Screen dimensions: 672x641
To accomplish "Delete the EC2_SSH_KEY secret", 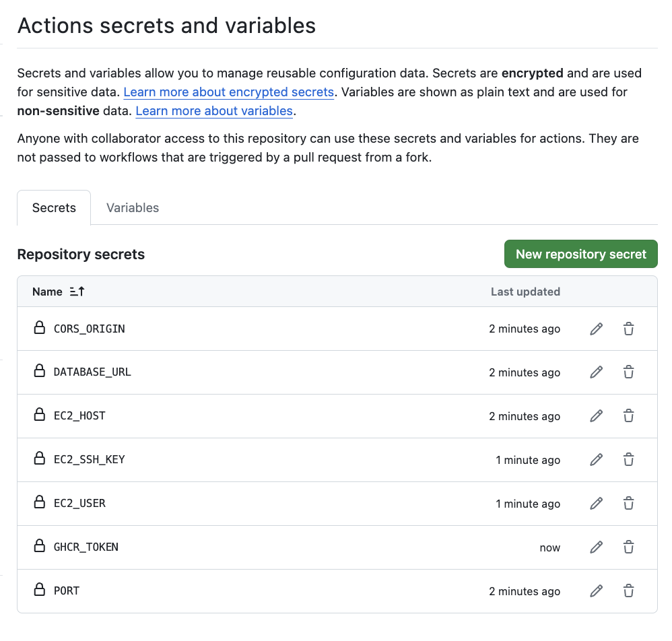I will pos(628,460).
